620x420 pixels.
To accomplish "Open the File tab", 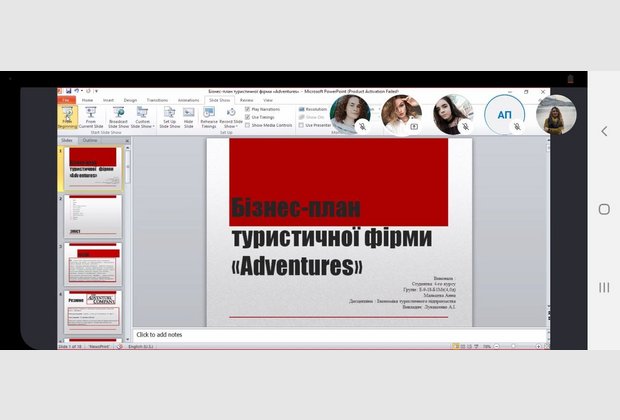I will pos(66,100).
